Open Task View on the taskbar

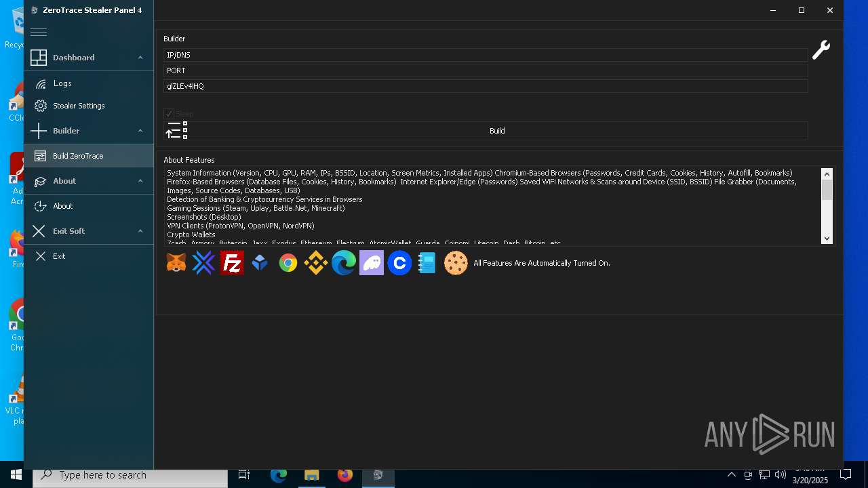pyautogui.click(x=244, y=475)
